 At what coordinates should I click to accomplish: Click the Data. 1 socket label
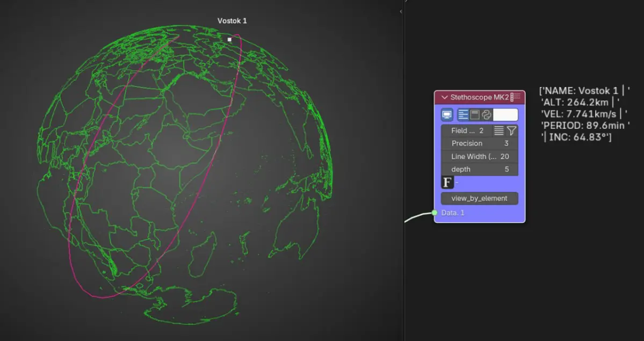(x=453, y=213)
